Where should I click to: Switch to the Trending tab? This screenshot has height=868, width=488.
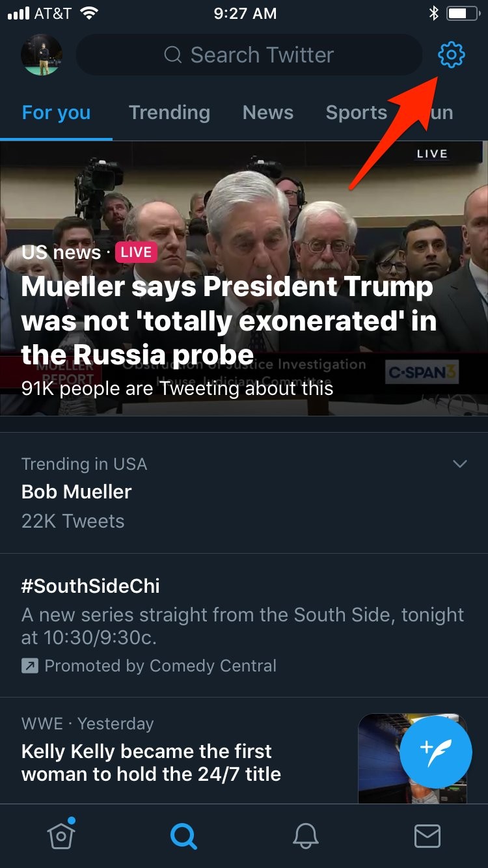pos(169,113)
